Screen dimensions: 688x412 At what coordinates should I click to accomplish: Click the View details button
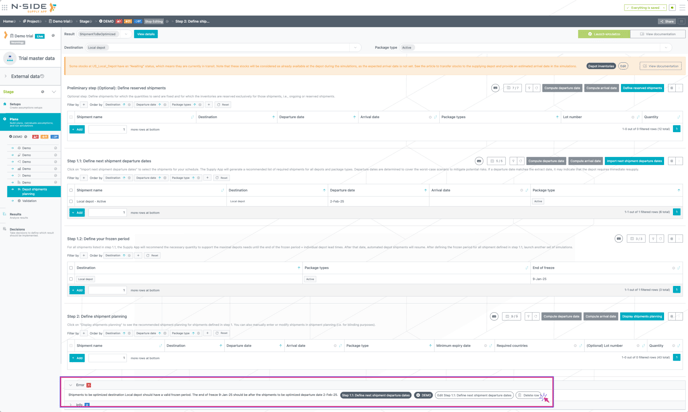(146, 34)
